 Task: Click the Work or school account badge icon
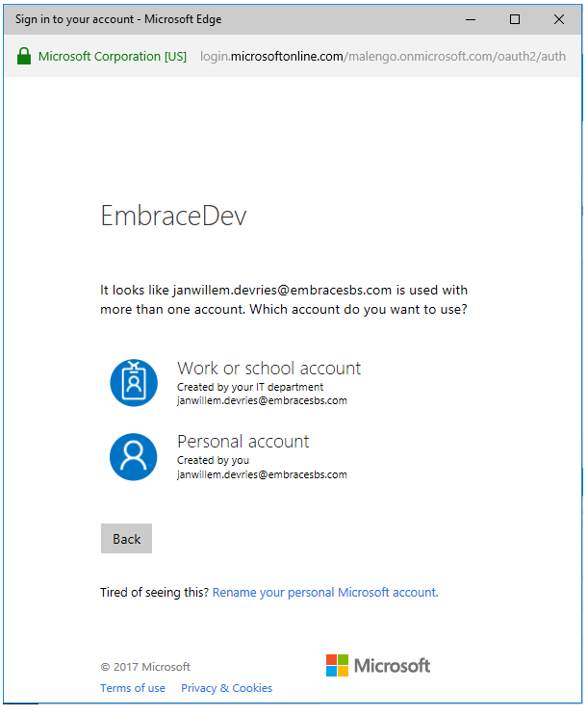pos(134,383)
